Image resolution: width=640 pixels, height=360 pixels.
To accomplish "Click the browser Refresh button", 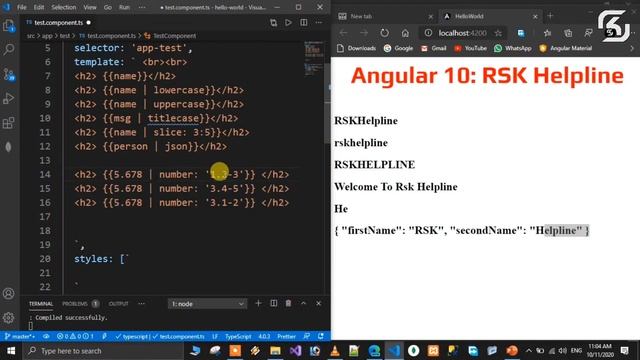I will [384, 33].
